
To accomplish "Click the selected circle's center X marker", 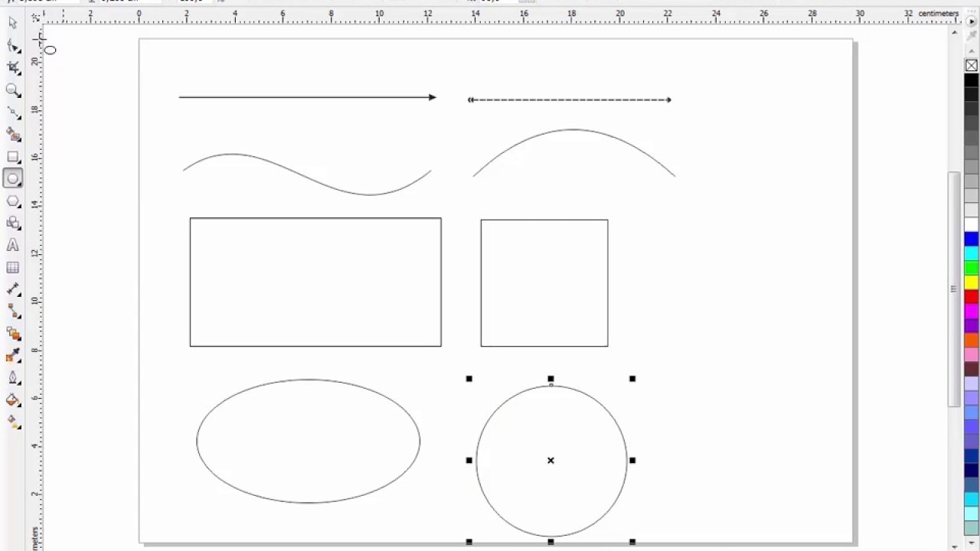I will [x=550, y=461].
